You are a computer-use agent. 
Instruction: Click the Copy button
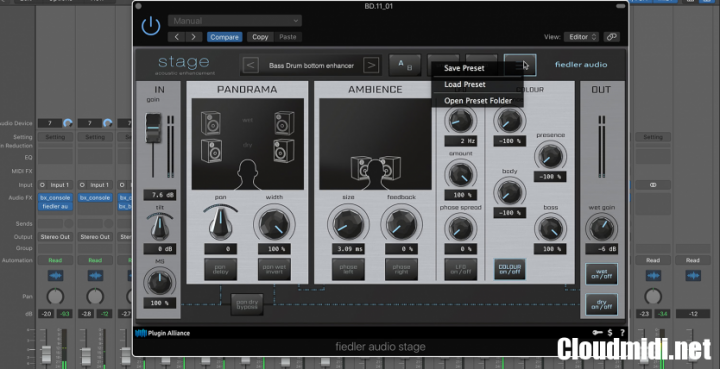pyautogui.click(x=260, y=37)
